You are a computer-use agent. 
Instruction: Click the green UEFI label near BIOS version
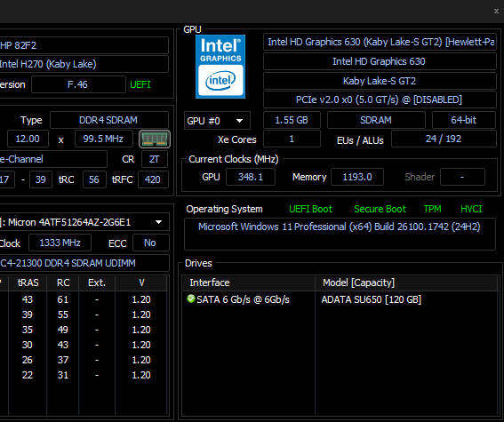[x=140, y=84]
